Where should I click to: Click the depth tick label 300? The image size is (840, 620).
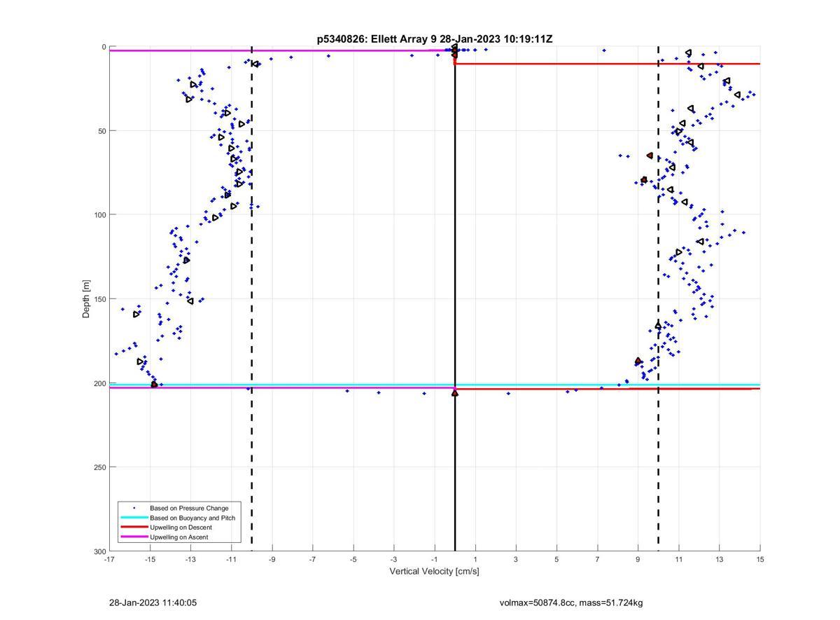click(99, 551)
